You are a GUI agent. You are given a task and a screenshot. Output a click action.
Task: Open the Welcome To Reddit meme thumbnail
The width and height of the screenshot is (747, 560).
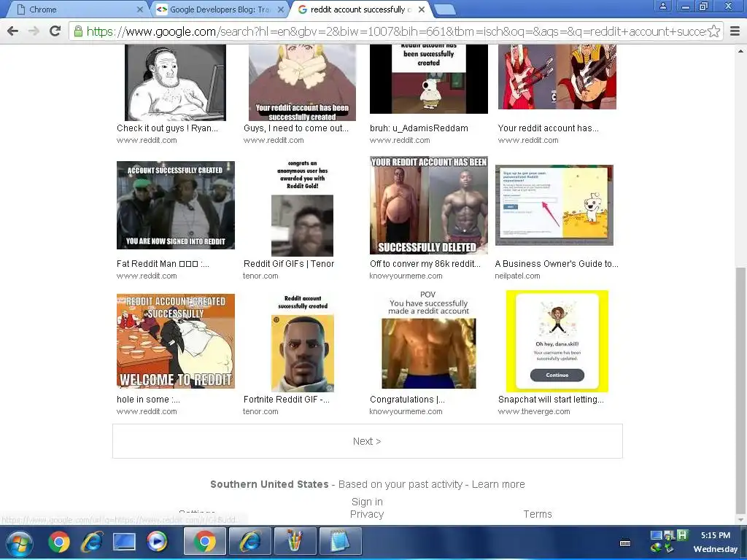click(x=176, y=341)
